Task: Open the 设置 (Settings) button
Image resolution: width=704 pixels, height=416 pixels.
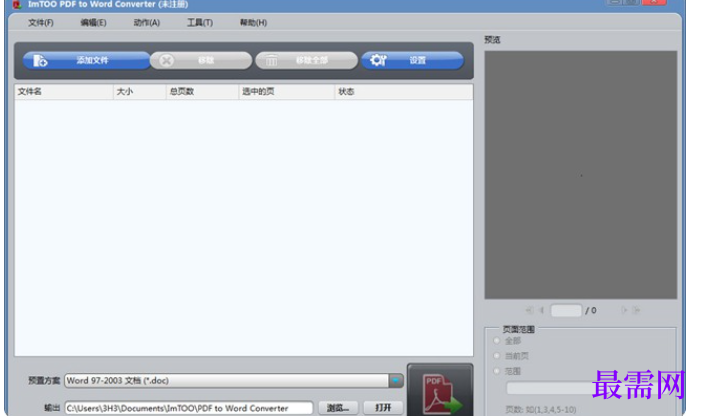Action: 412,60
